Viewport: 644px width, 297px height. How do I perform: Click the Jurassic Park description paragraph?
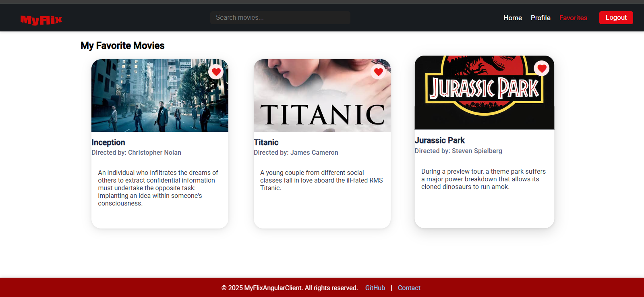(485, 179)
